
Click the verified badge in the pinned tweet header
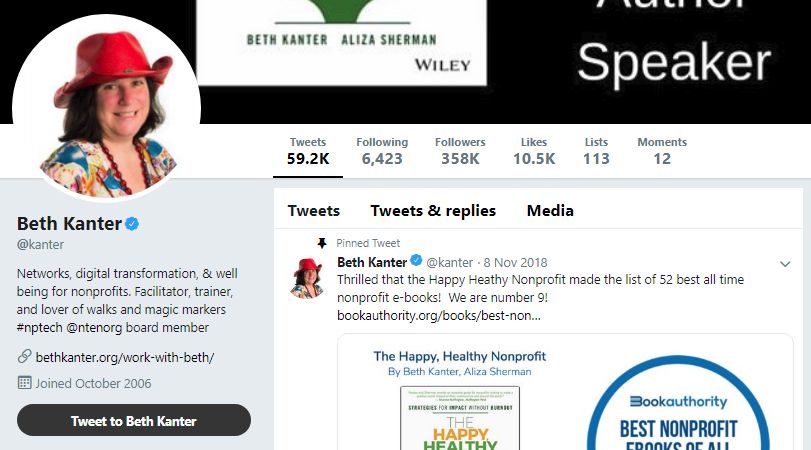(416, 261)
